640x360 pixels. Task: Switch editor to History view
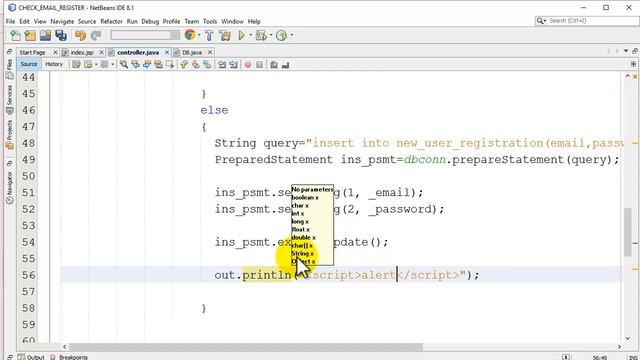[x=54, y=64]
